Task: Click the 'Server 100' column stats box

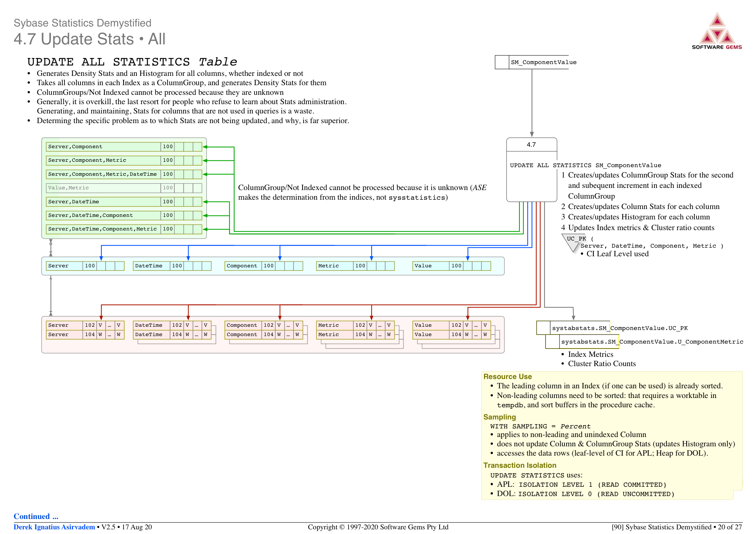Action: pyautogui.click(x=85, y=266)
